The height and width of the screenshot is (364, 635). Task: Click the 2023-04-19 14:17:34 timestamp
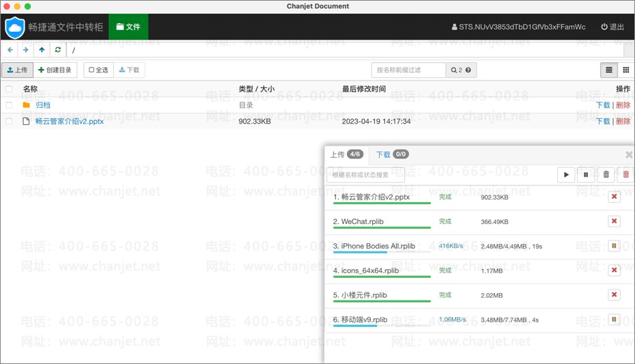[376, 121]
